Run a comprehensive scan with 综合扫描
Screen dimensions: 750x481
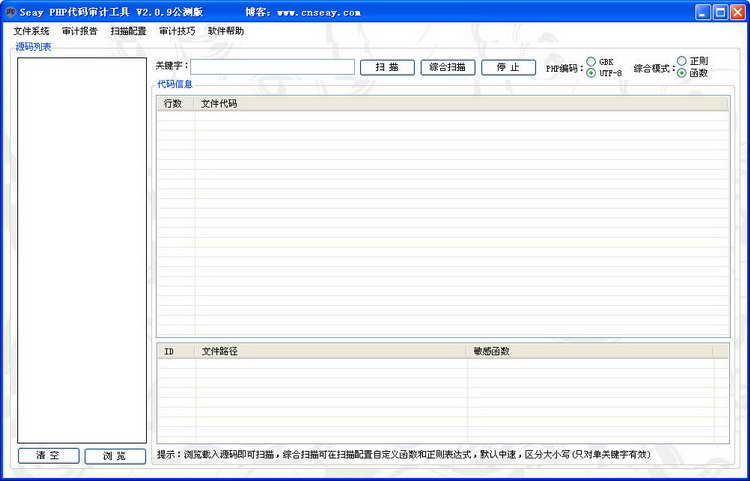(x=448, y=67)
